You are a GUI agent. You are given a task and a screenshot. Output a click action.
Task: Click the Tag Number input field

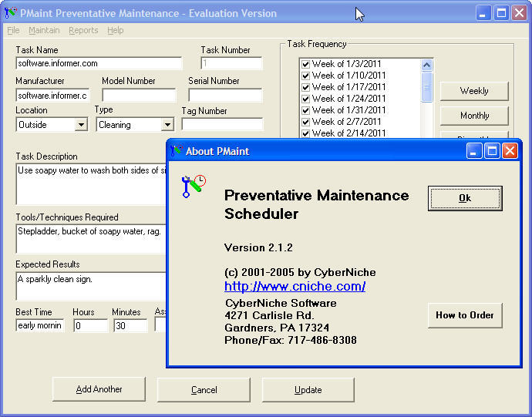[222, 124]
